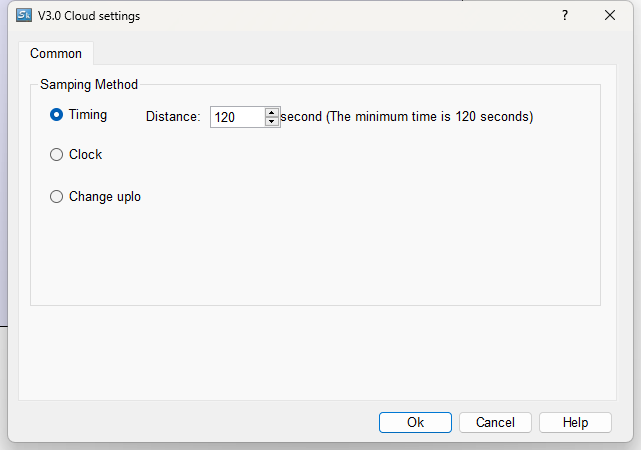The image size is (641, 450).
Task: Click the Distance: label
Action: pyautogui.click(x=173, y=117)
